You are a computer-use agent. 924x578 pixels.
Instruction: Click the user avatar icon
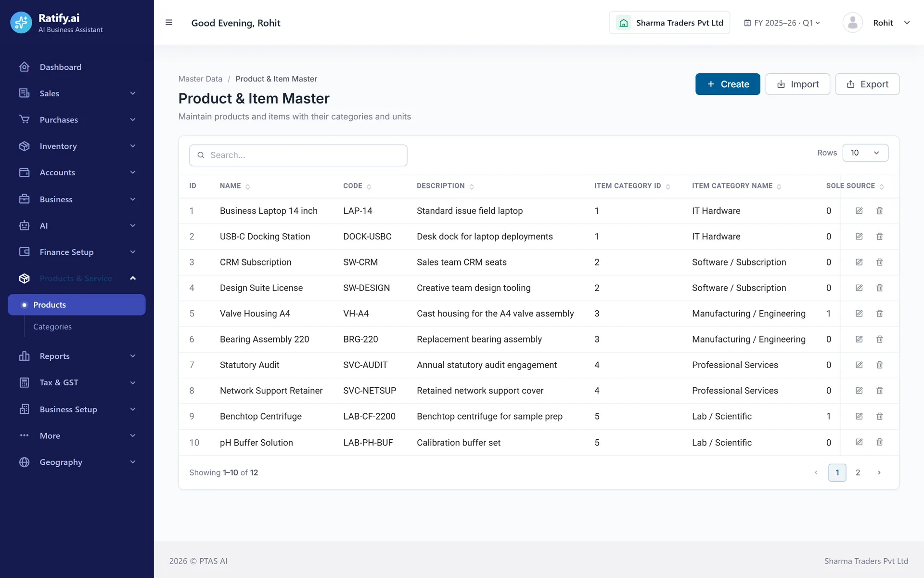[852, 23]
